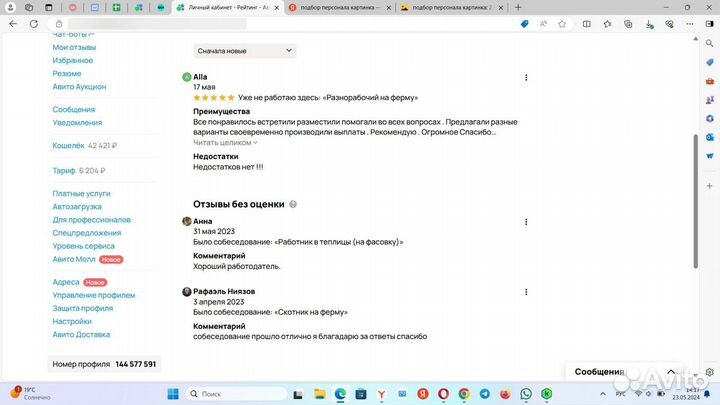Screen dimensions: 720x405
Task: Open Спецпредложения link
Action: point(87,233)
